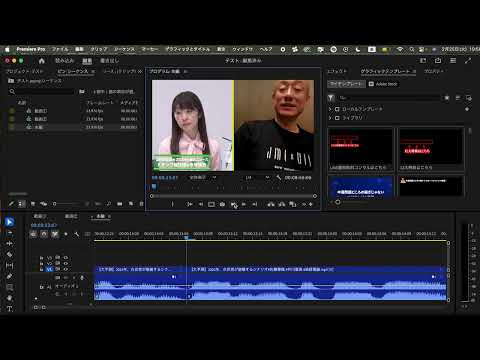Image resolution: width=480 pixels, height=360 pixels.
Task: Toggle favorites star filter in templates
Action: [x=447, y=98]
